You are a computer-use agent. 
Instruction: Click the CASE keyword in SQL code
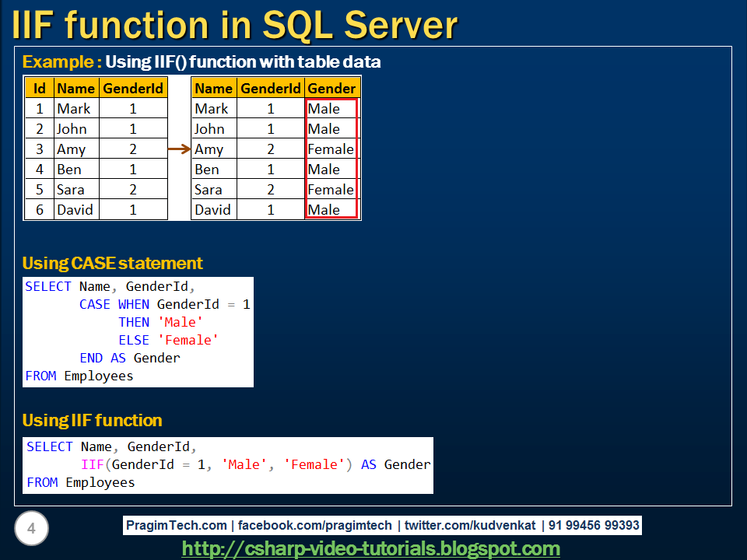(x=94, y=304)
